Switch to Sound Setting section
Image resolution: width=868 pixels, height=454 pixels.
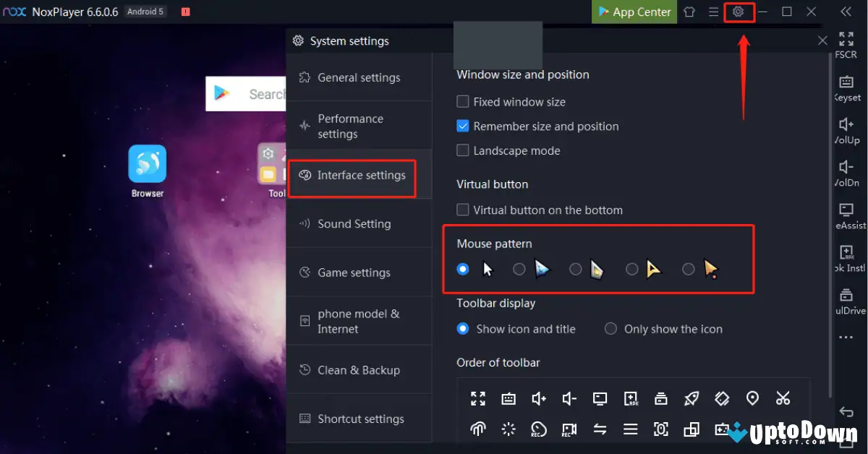pos(354,223)
